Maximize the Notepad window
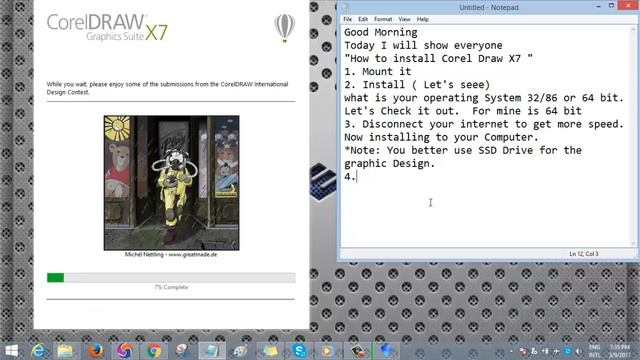Image resolution: width=640 pixels, height=360 pixels. coord(611,6)
